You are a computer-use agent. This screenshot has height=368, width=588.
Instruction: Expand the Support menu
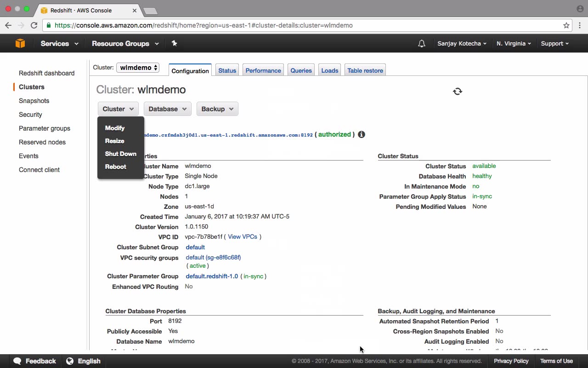coord(554,44)
